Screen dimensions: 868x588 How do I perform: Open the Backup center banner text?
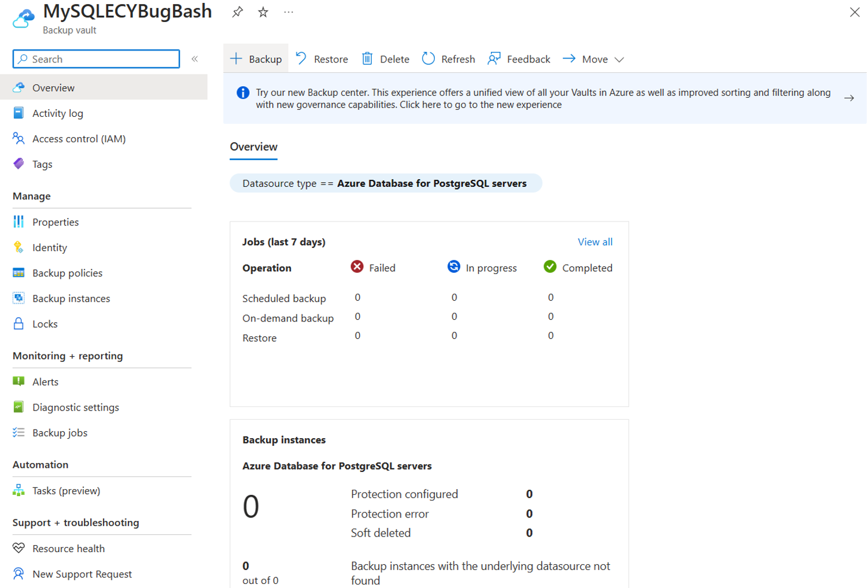pyautogui.click(x=543, y=98)
